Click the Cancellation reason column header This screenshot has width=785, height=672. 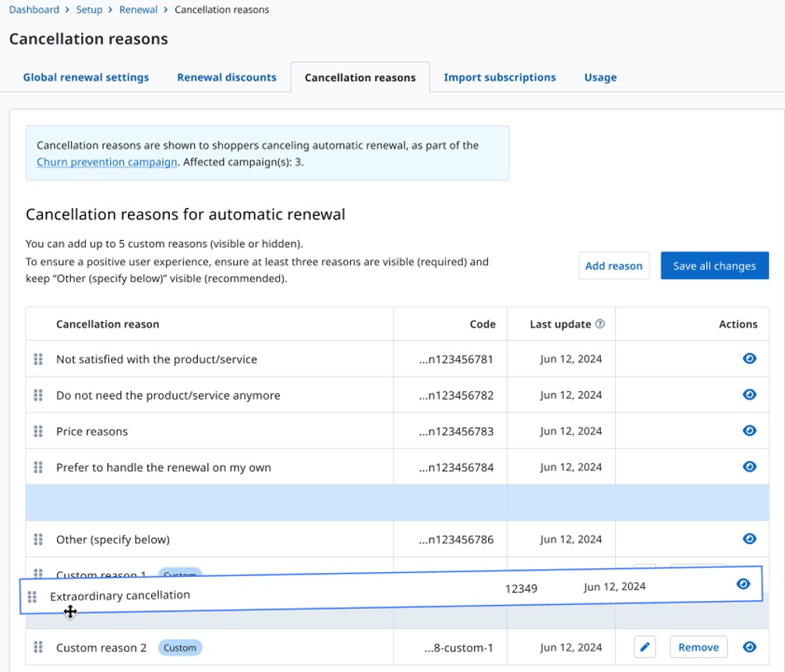coord(108,324)
